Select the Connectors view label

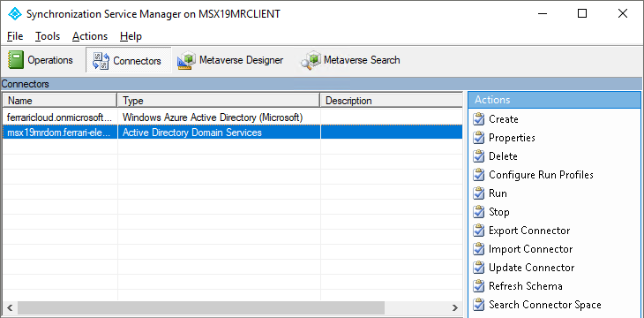tap(137, 61)
